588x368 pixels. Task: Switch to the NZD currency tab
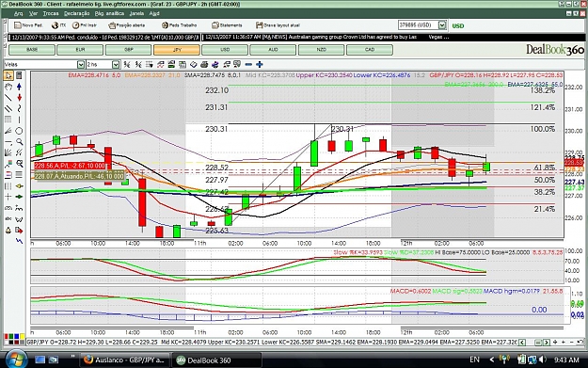pyautogui.click(x=322, y=50)
